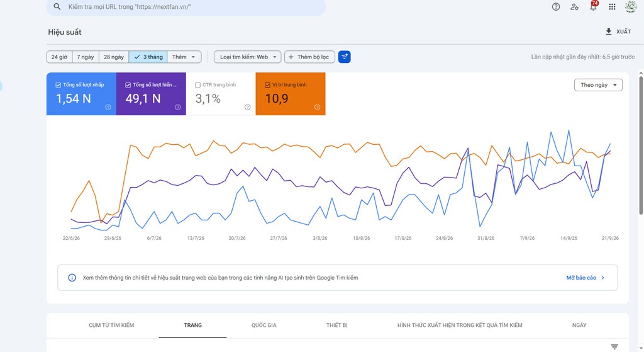Click the blue filter sparkle icon button
The height and width of the screenshot is (352, 644).
point(344,57)
